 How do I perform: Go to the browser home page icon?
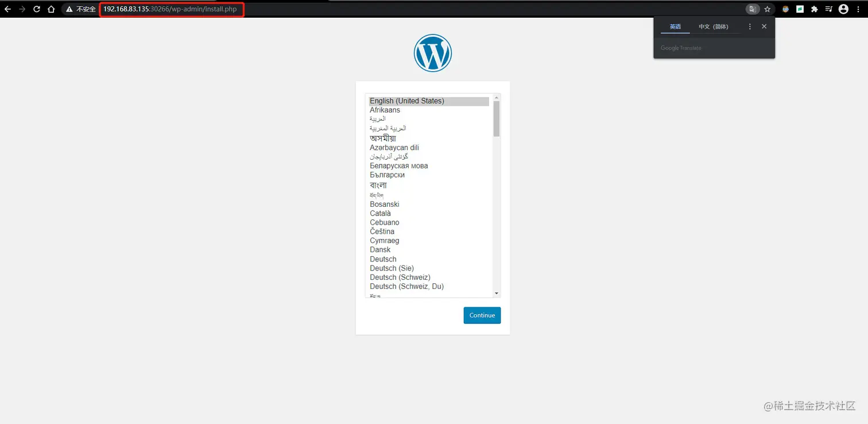coord(51,9)
